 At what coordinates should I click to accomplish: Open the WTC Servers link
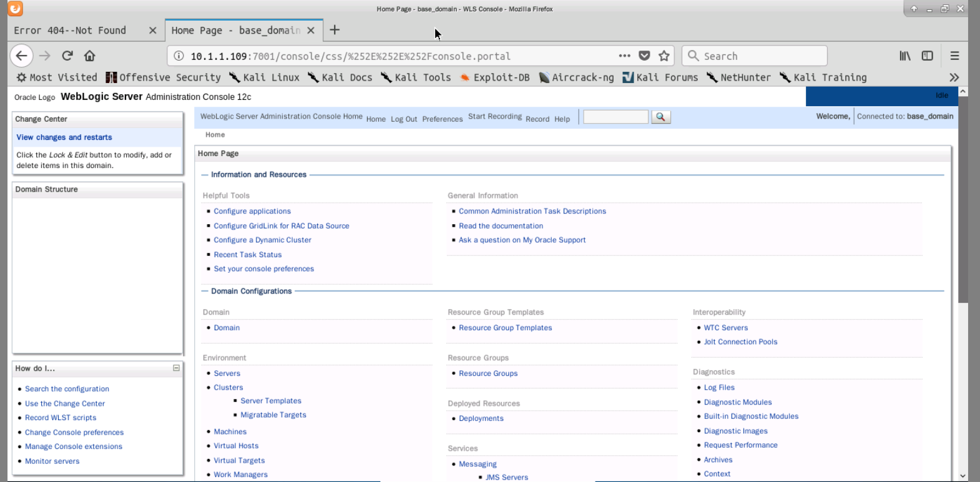[726, 328]
